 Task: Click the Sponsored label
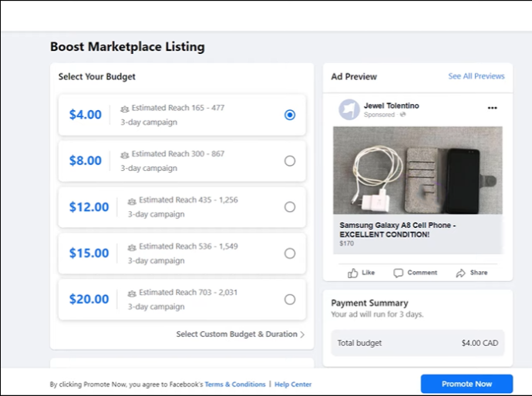[379, 115]
